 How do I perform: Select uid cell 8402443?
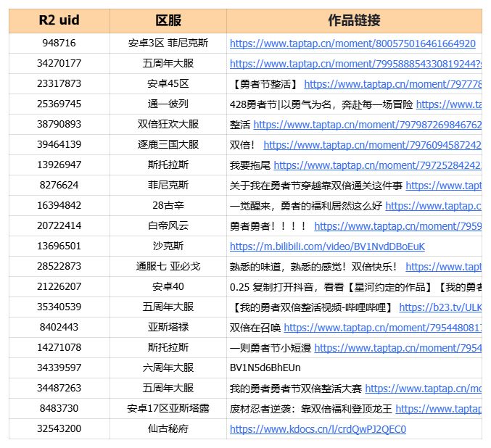pyautogui.click(x=59, y=328)
